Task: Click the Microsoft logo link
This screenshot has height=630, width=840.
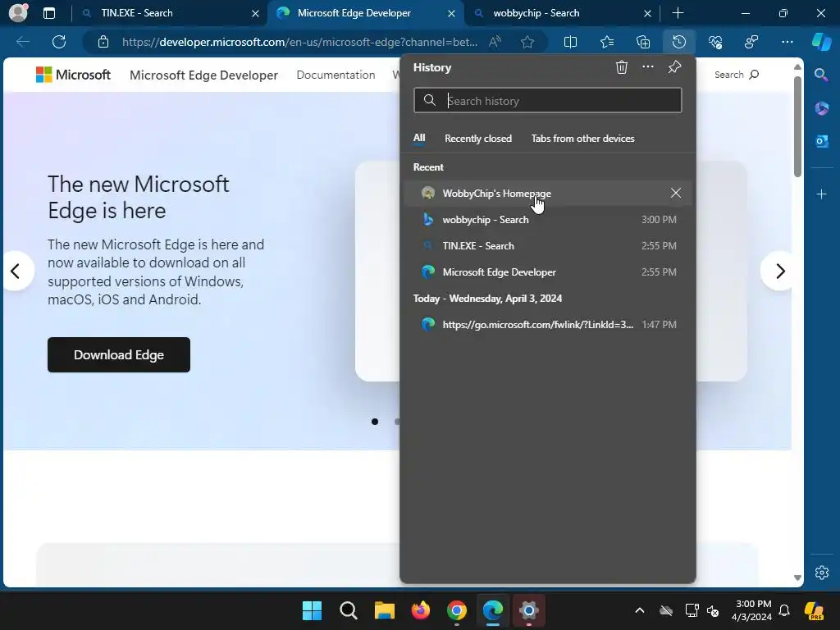Action: click(73, 75)
